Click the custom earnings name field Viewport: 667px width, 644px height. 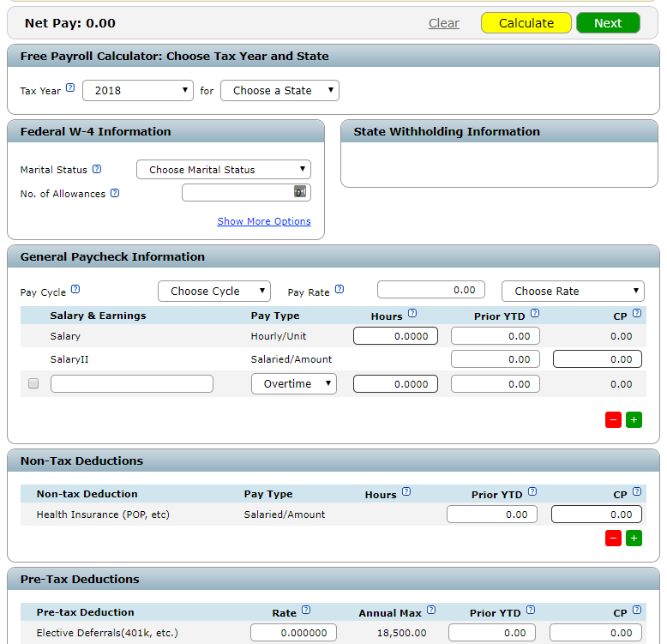point(132,383)
